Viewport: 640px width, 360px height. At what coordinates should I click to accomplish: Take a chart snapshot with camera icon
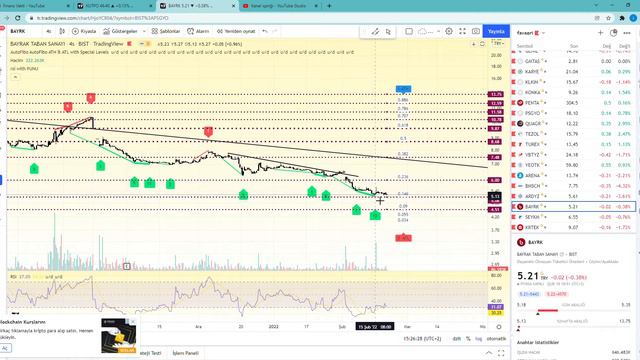[476, 31]
